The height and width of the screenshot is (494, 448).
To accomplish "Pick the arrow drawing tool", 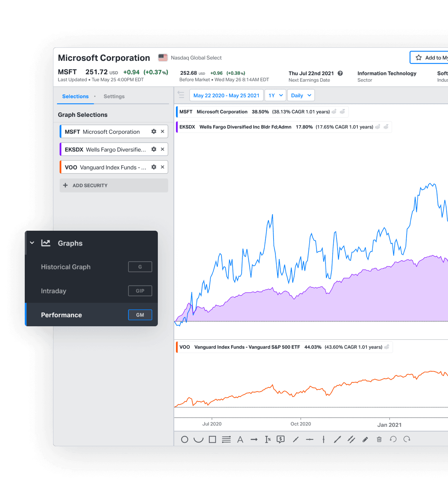I will pyautogui.click(x=254, y=440).
